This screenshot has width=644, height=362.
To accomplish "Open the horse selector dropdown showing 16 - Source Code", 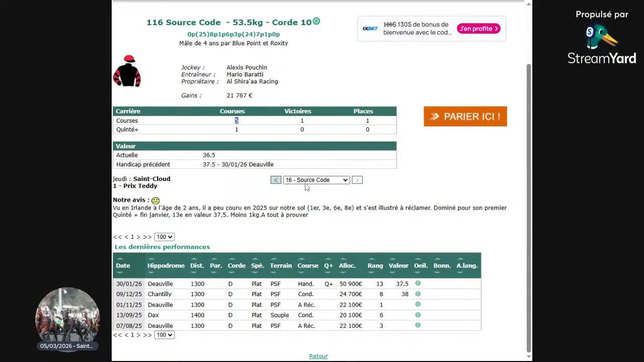I will tap(316, 180).
